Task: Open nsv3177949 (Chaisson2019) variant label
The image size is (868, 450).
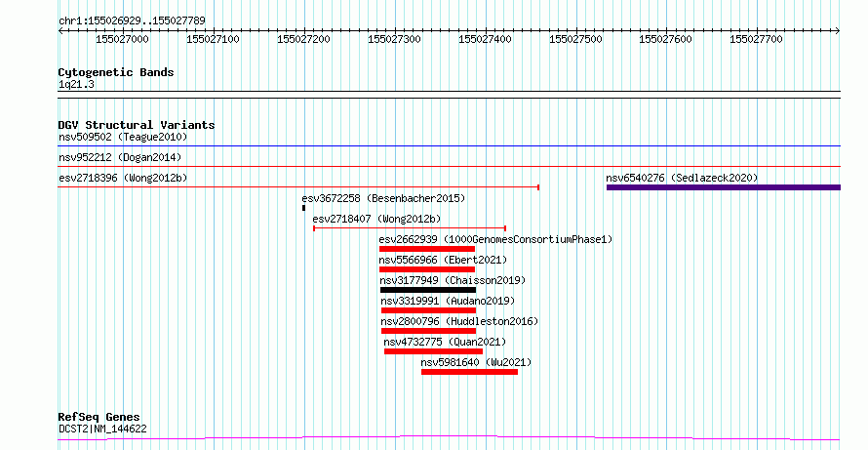Action: coord(454,280)
